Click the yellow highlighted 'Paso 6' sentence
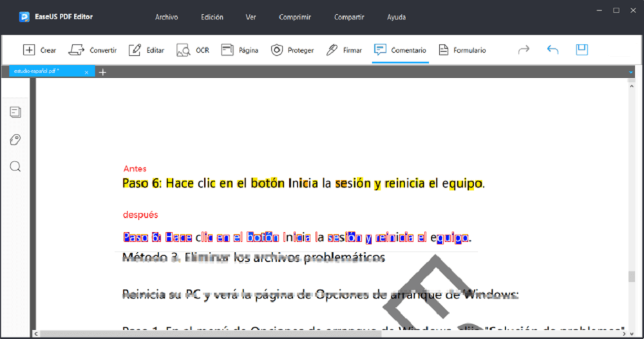Image resolution: width=644 pixels, height=339 pixels. click(x=303, y=183)
